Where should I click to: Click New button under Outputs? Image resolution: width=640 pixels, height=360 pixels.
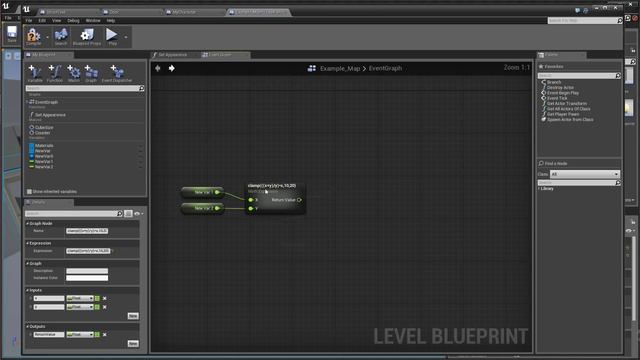[x=133, y=344]
